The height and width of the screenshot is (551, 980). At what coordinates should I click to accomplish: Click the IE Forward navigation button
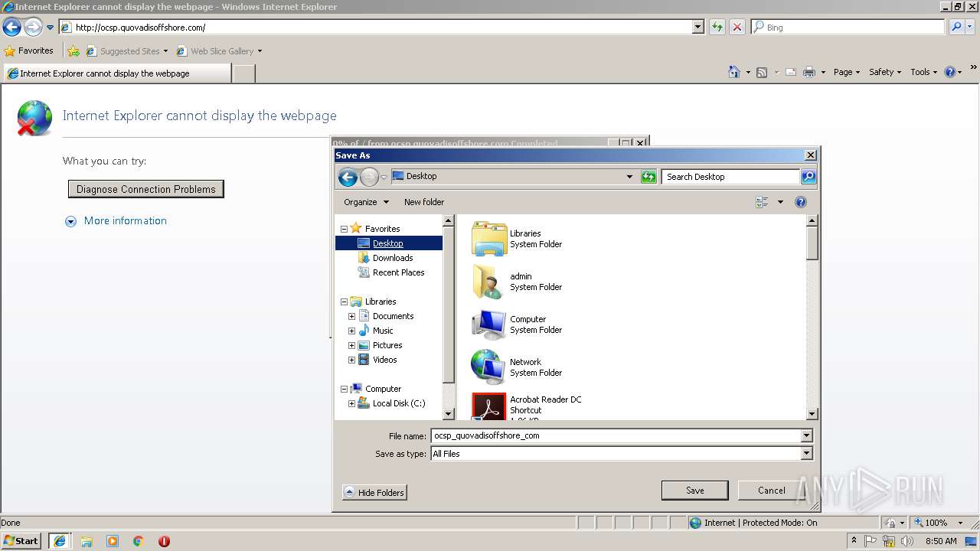tap(33, 28)
